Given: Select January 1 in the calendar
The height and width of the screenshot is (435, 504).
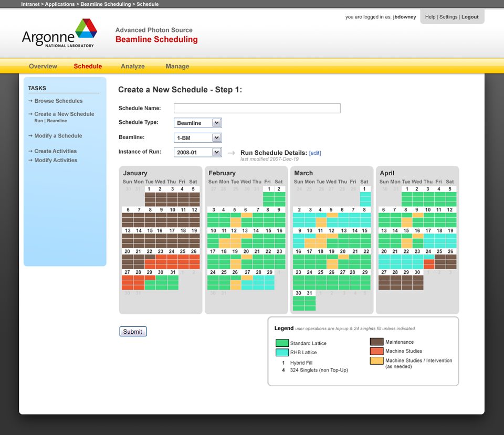Looking at the screenshot, I should (150, 189).
